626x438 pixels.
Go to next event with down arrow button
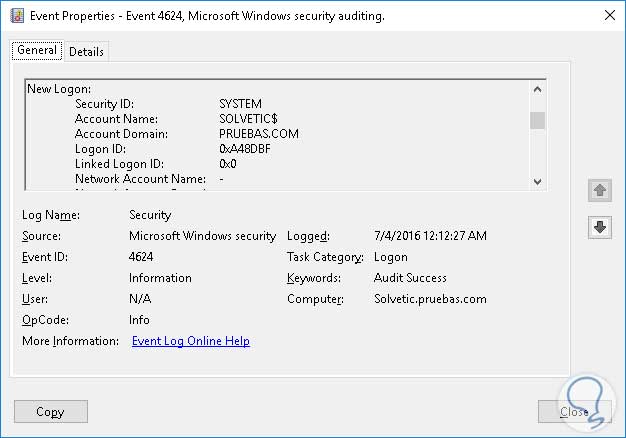pos(600,227)
